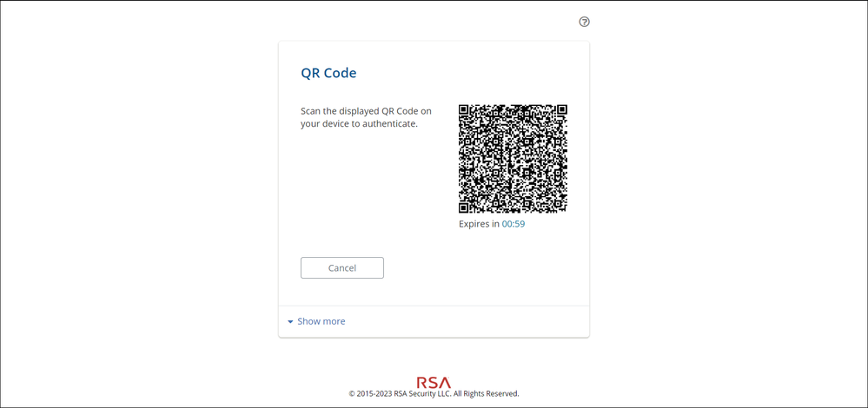Click the "Scan the displayed QR Code" line
The width and height of the screenshot is (868, 408).
click(366, 111)
